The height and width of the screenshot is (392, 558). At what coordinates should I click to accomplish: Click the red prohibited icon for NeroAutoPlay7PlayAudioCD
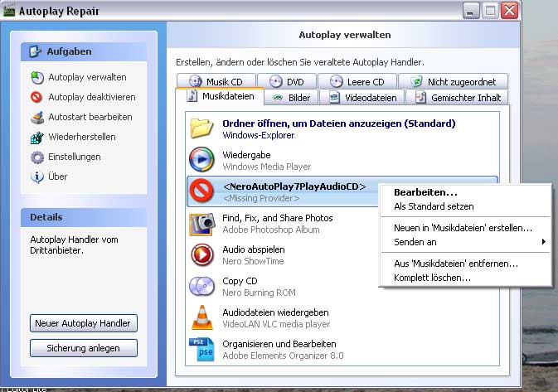(201, 191)
